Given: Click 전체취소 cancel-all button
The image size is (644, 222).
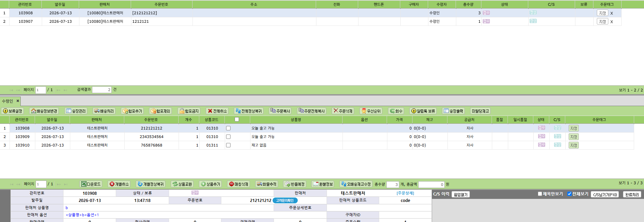Looking at the screenshot, I should point(217,111).
